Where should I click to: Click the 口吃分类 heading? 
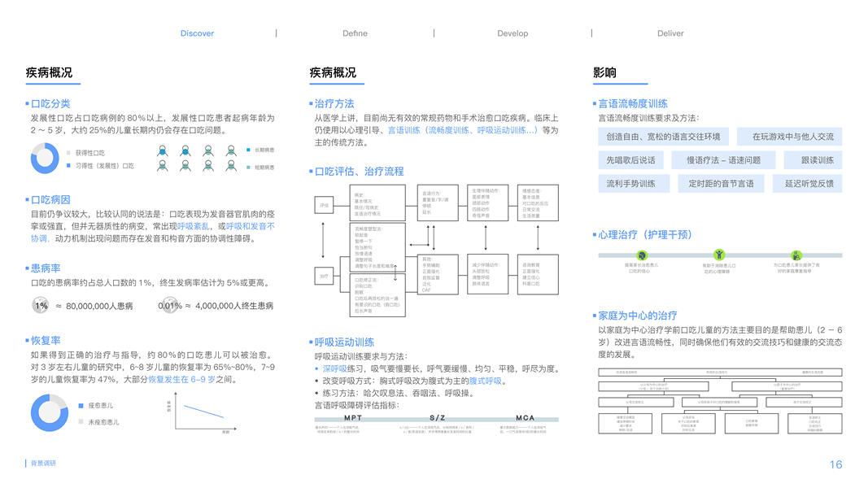click(x=50, y=103)
